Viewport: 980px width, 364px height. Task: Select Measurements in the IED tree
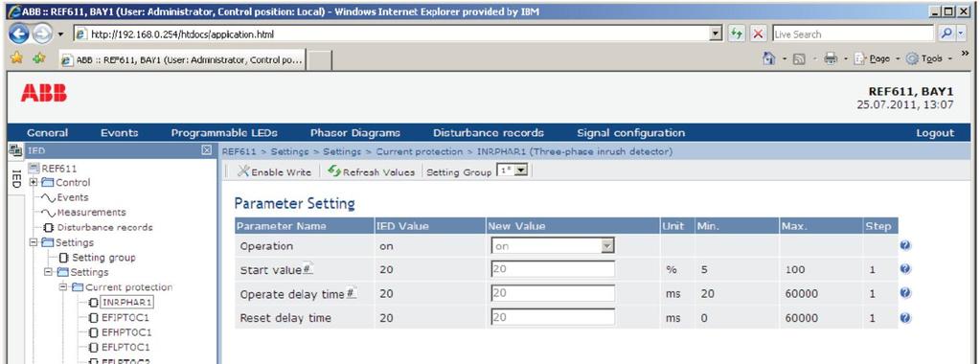tap(91, 213)
